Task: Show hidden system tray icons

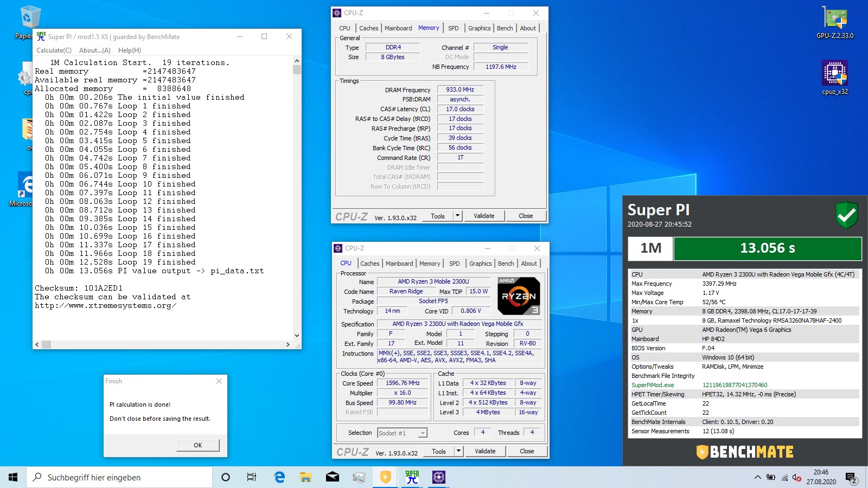Action: point(757,478)
